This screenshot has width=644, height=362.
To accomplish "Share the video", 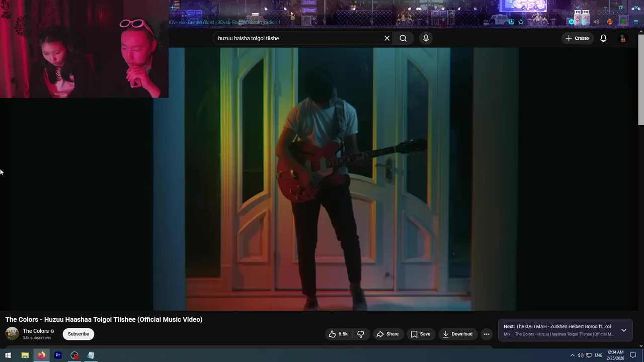I will click(x=387, y=334).
